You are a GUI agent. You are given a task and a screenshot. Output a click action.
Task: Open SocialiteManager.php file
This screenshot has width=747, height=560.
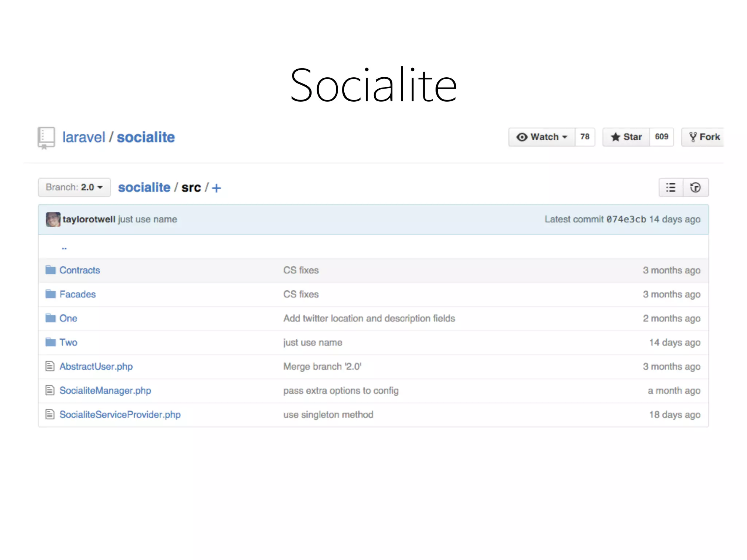[x=105, y=390]
